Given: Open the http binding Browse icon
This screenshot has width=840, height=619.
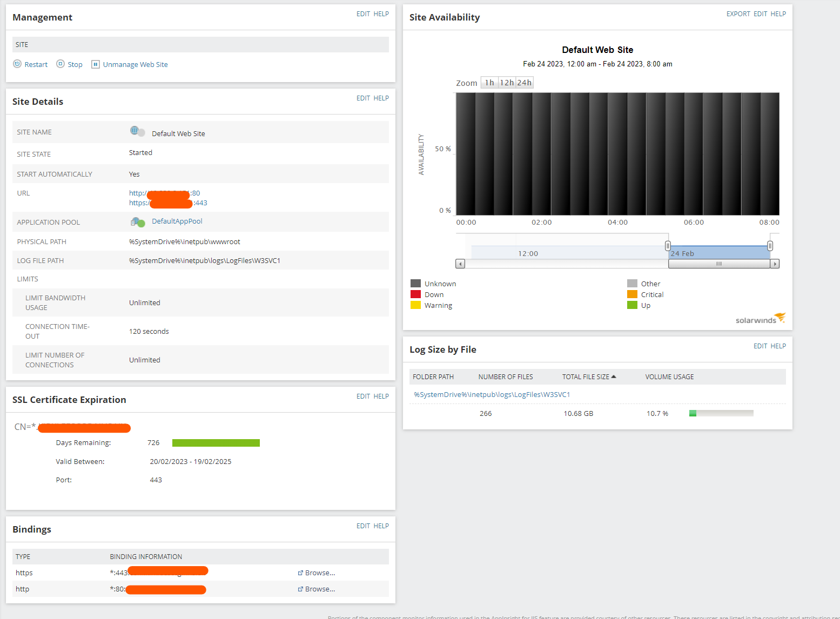Looking at the screenshot, I should pyautogui.click(x=300, y=589).
